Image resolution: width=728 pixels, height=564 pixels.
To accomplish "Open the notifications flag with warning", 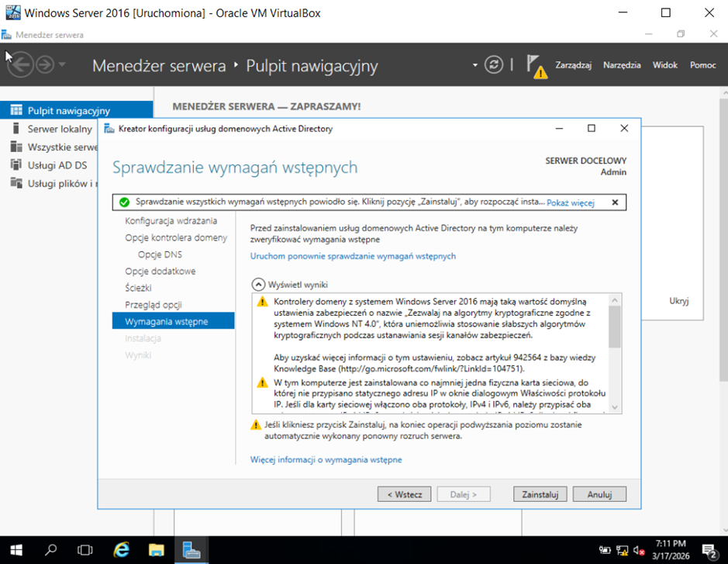I will [x=535, y=65].
